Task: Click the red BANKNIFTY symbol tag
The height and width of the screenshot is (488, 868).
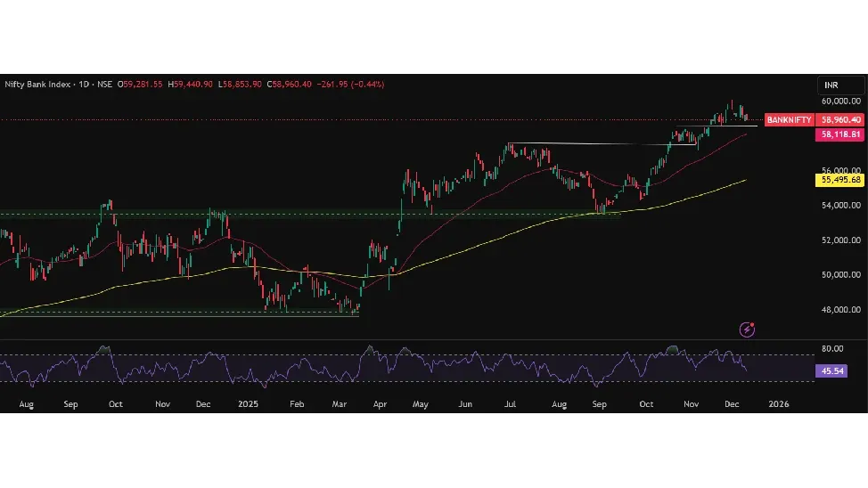Action: pyautogui.click(x=789, y=119)
